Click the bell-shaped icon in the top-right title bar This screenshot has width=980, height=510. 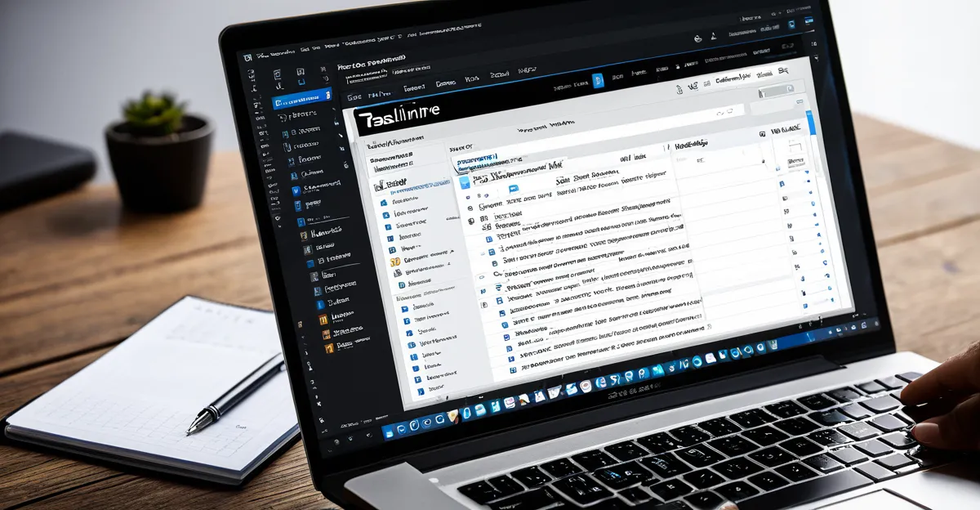coord(697,38)
